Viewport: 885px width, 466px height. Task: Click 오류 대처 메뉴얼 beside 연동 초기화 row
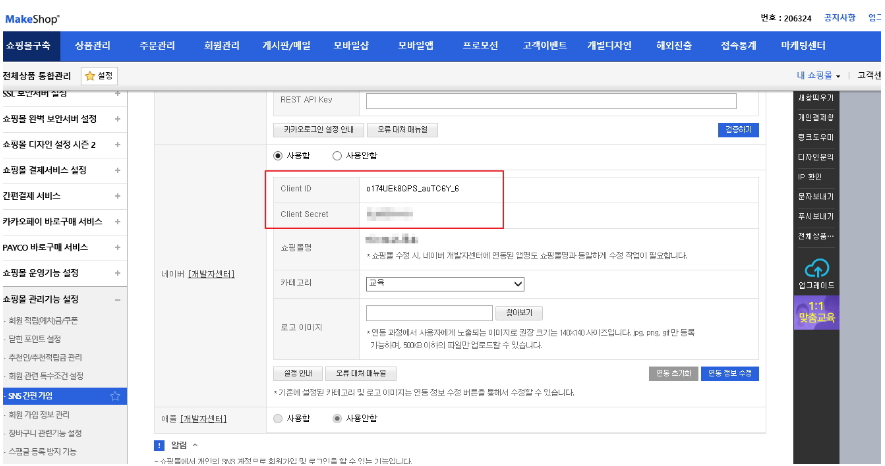tap(361, 373)
